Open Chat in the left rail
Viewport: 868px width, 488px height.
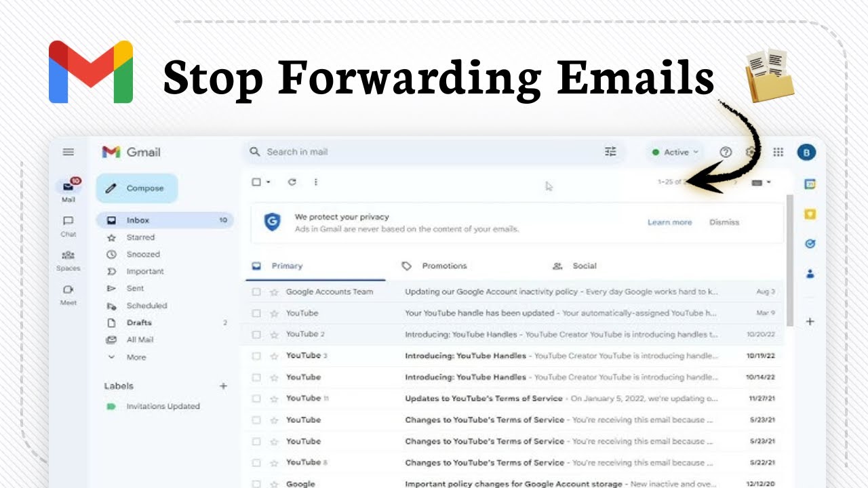tap(68, 226)
